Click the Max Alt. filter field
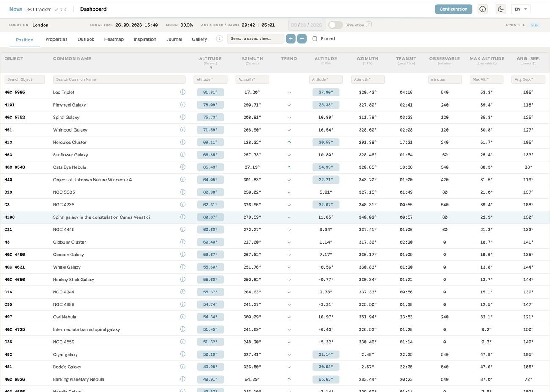This screenshot has width=550, height=392. click(487, 79)
